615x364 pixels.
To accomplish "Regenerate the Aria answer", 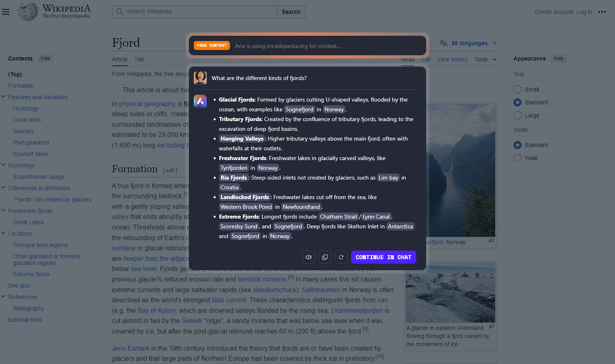I will pyautogui.click(x=341, y=257).
